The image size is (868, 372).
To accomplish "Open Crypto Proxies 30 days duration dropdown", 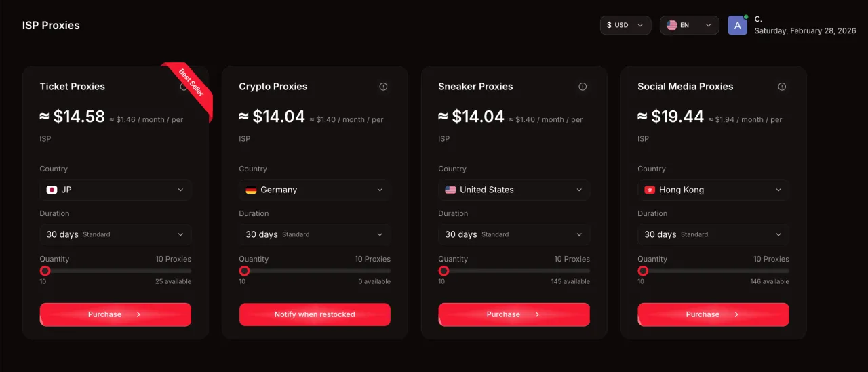I will click(x=315, y=234).
